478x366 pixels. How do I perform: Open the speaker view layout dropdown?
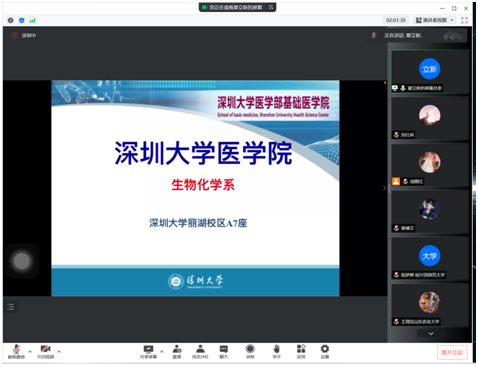pos(435,20)
